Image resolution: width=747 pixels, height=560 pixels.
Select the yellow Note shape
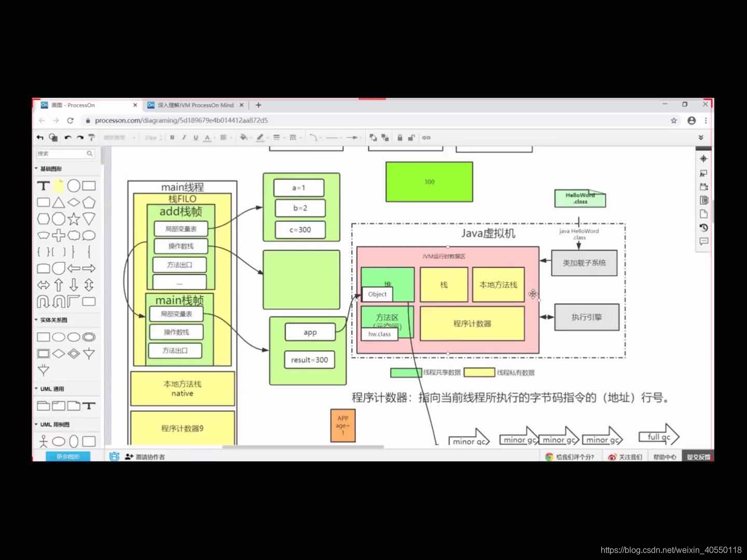coord(58,186)
